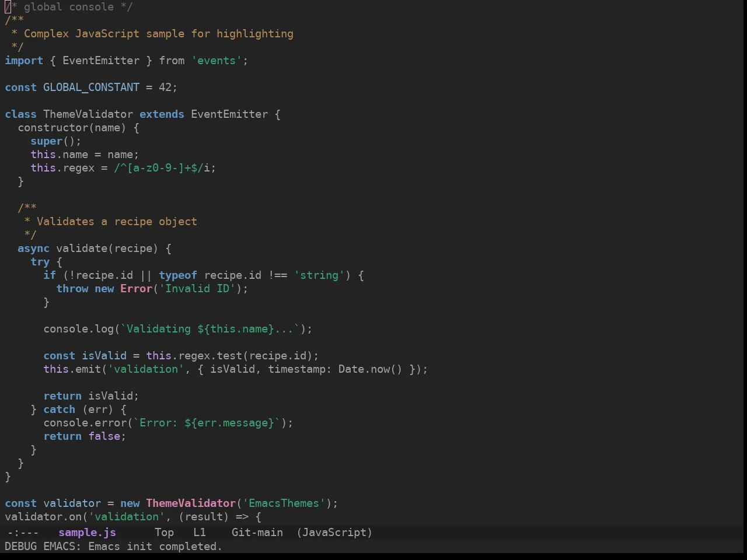The width and height of the screenshot is (747, 560).
Task: Click the 'events' string literal
Action: (x=217, y=61)
